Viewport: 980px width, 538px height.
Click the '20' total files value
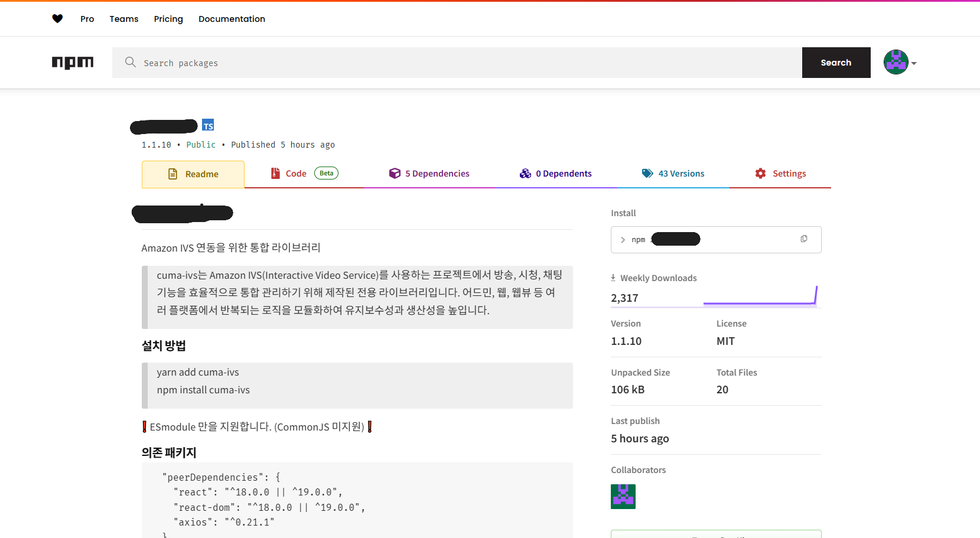722,390
